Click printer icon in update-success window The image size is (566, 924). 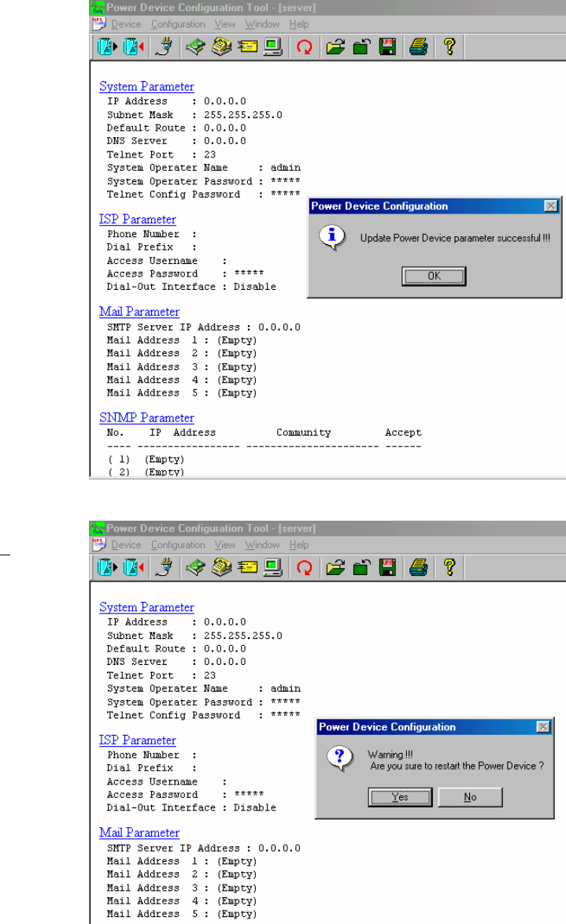pyautogui.click(x=418, y=46)
